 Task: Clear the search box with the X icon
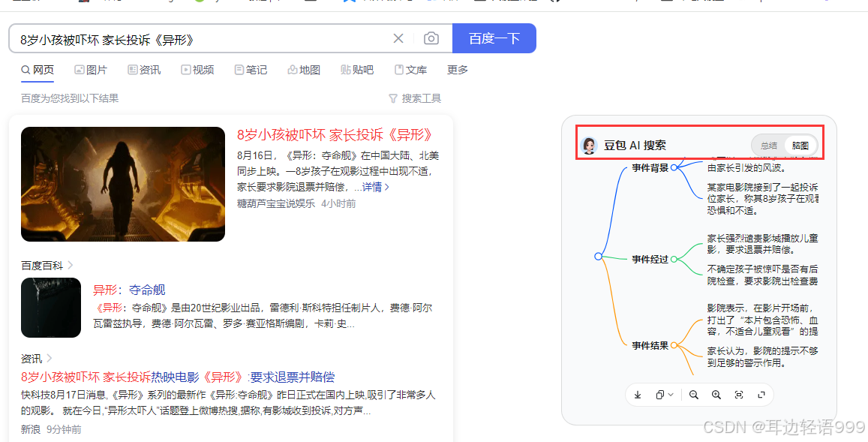pos(398,38)
